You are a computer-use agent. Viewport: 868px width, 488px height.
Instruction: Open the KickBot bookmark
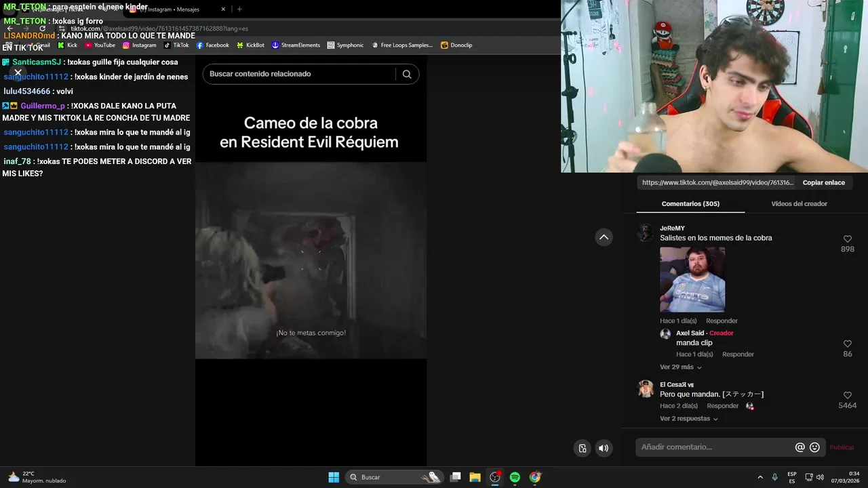point(250,45)
